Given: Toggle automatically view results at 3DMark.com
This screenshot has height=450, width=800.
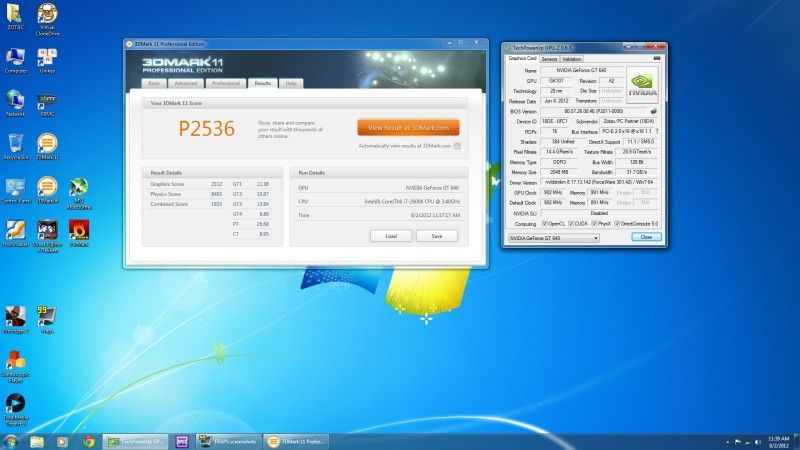Looking at the screenshot, I should 457,146.
